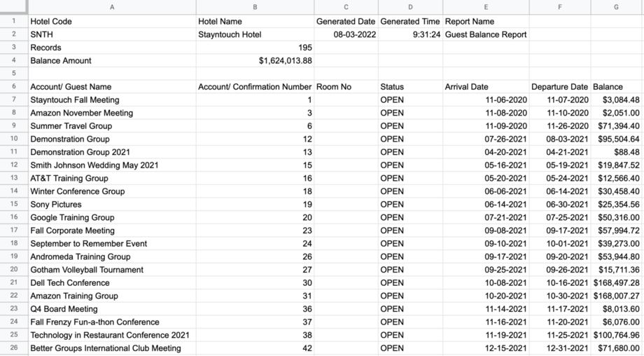This screenshot has width=644, height=356.
Task: Select the 'Amazon November Meeting' cell
Action: point(112,113)
